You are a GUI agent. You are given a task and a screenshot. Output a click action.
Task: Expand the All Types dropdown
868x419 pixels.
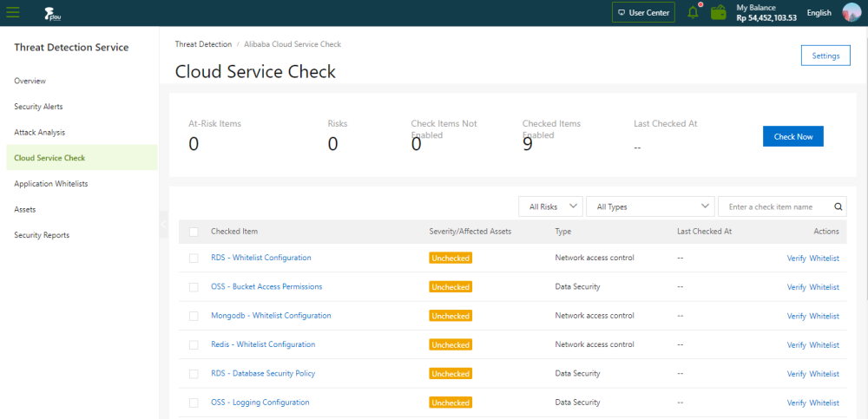click(650, 206)
